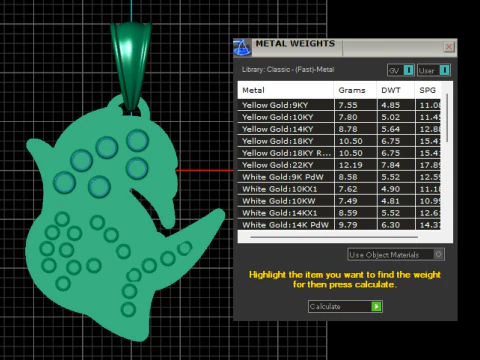Select the White Gold:14KX1 row
Viewport: 480px width, 360px height.
point(339,213)
